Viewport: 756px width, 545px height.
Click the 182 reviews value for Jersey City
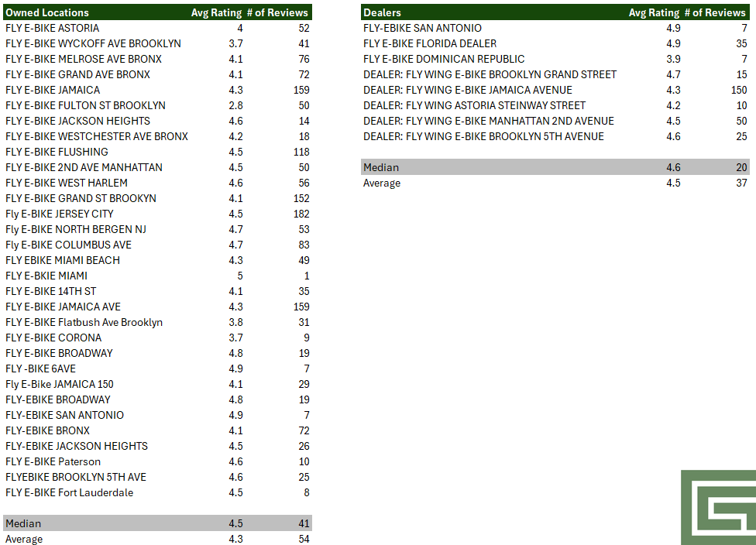[x=301, y=214]
